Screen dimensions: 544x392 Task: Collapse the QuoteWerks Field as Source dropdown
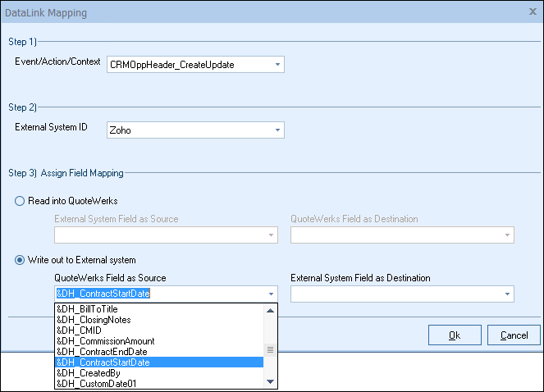tap(271, 294)
